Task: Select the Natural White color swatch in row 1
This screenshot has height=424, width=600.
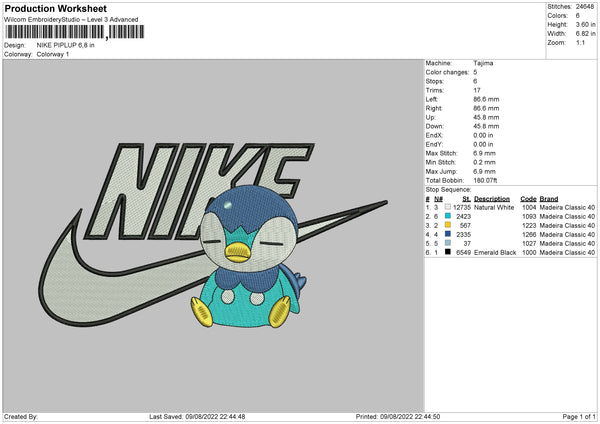Action: [448, 207]
